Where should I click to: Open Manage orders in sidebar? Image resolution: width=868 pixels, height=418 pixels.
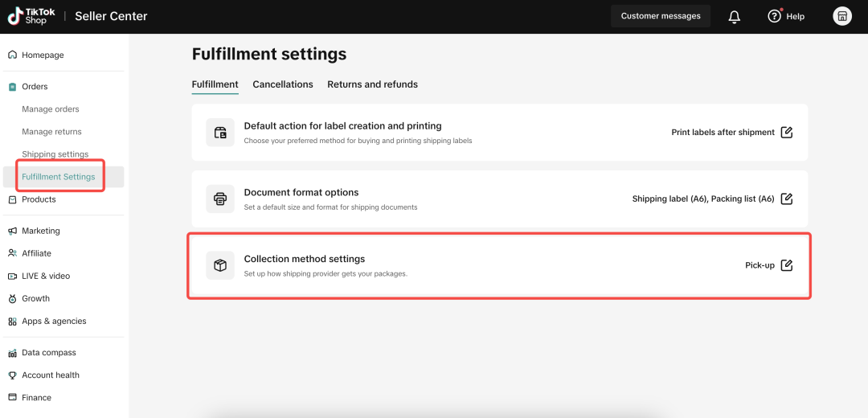tap(51, 109)
